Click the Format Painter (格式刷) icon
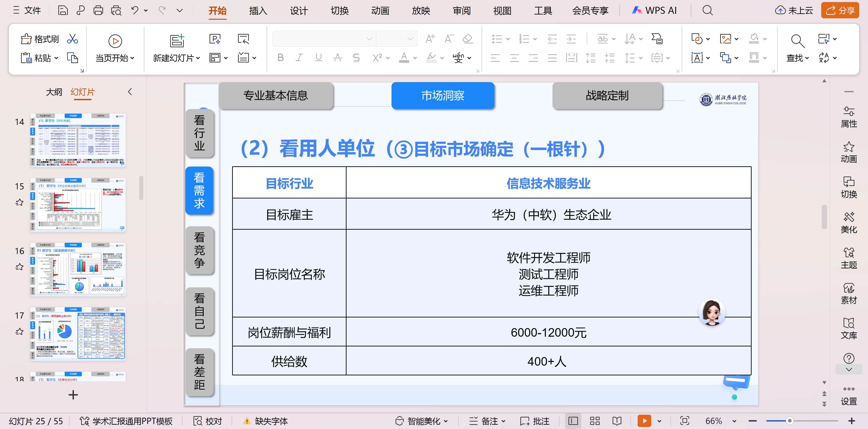 (27, 39)
